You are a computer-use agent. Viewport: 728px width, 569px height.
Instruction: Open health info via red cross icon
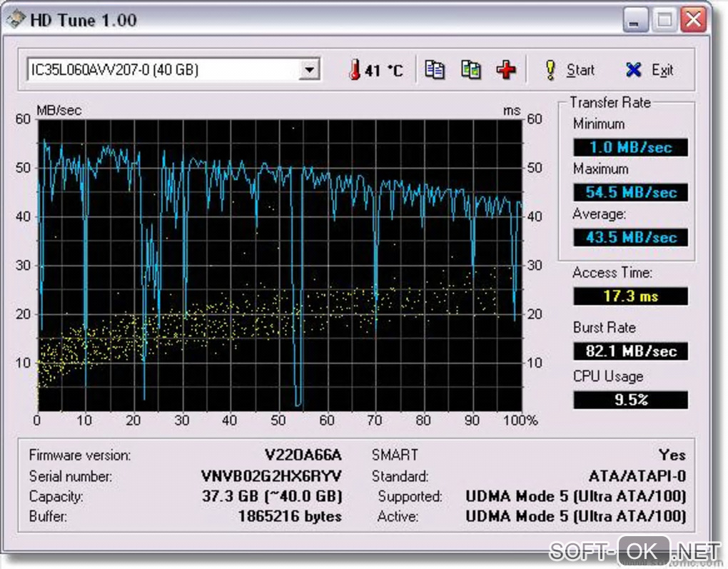tap(506, 70)
